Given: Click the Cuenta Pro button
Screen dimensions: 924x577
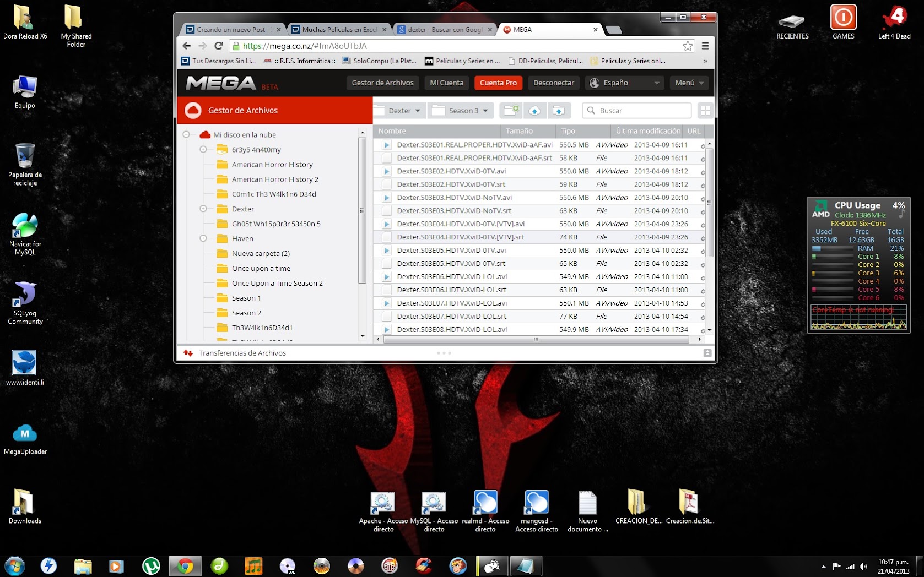Looking at the screenshot, I should 499,83.
